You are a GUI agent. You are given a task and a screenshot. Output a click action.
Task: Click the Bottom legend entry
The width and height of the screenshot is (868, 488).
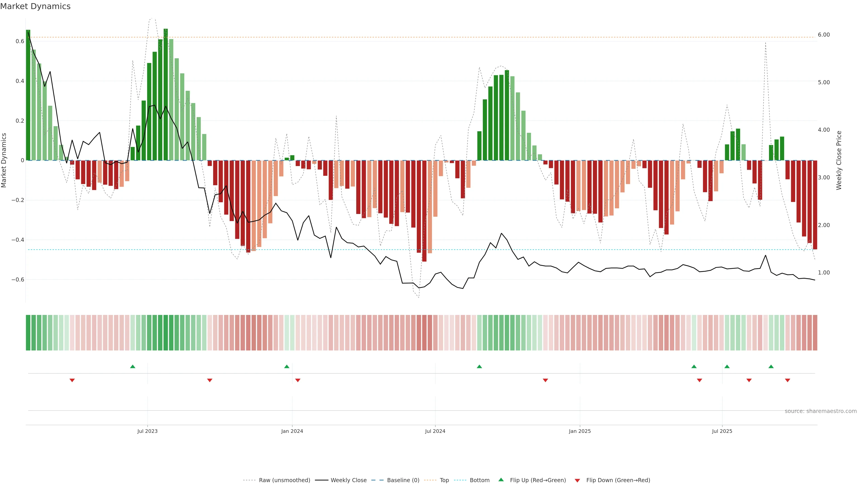(x=479, y=480)
